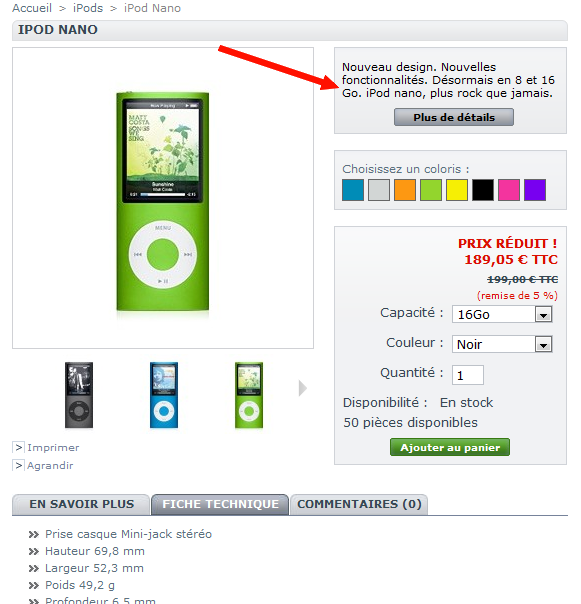581x604 pixels.
Task: Click the Plus de détails button
Action: 454,117
